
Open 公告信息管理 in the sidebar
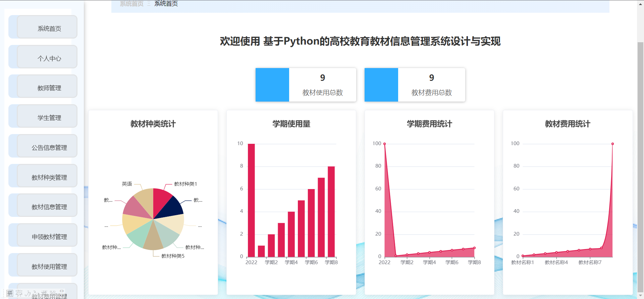click(47, 146)
